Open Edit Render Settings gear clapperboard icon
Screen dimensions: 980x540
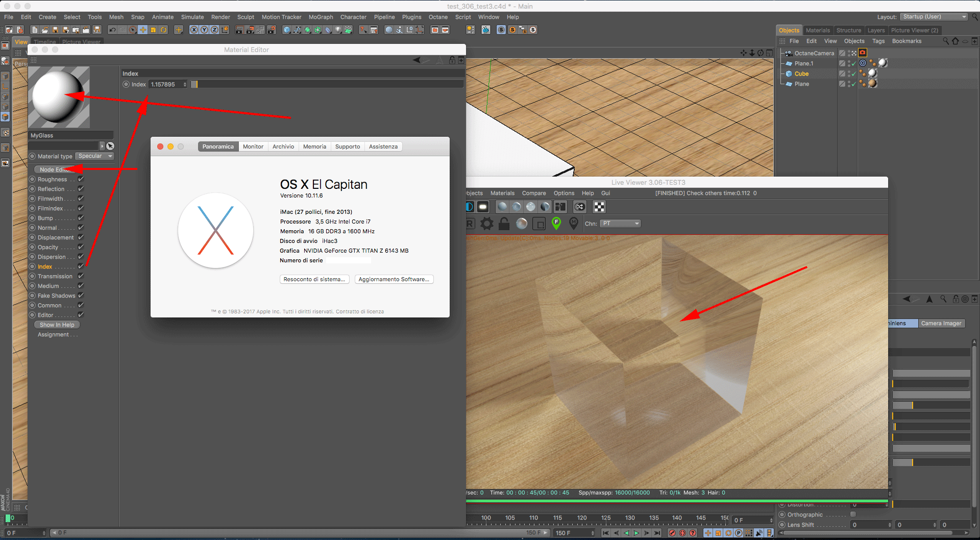(271, 30)
